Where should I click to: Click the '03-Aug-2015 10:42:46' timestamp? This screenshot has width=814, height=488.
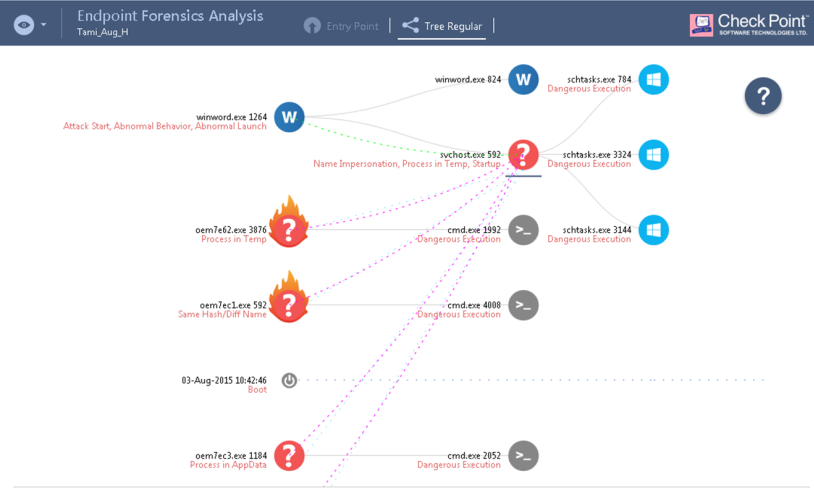pyautogui.click(x=224, y=381)
